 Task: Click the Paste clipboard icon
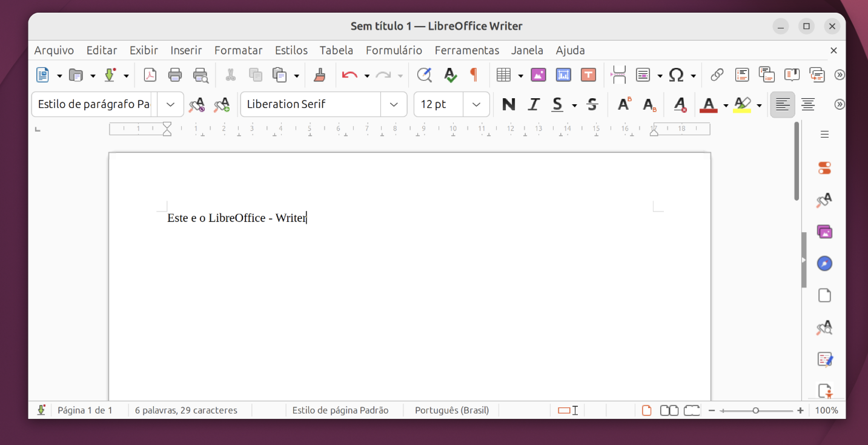(x=280, y=75)
